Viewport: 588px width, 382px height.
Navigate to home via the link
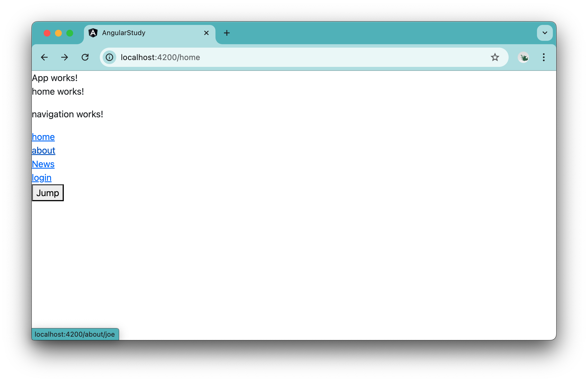[x=43, y=137]
